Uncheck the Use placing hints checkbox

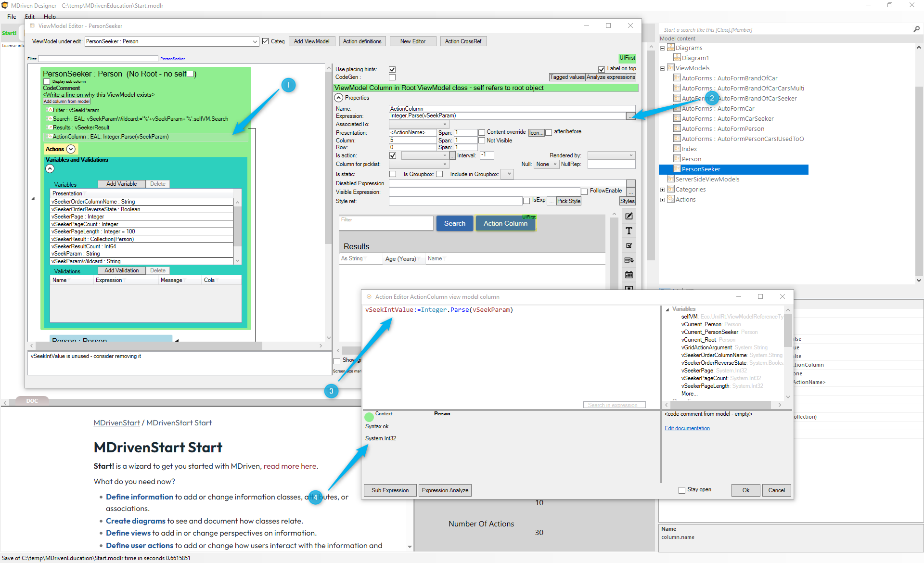coord(392,69)
